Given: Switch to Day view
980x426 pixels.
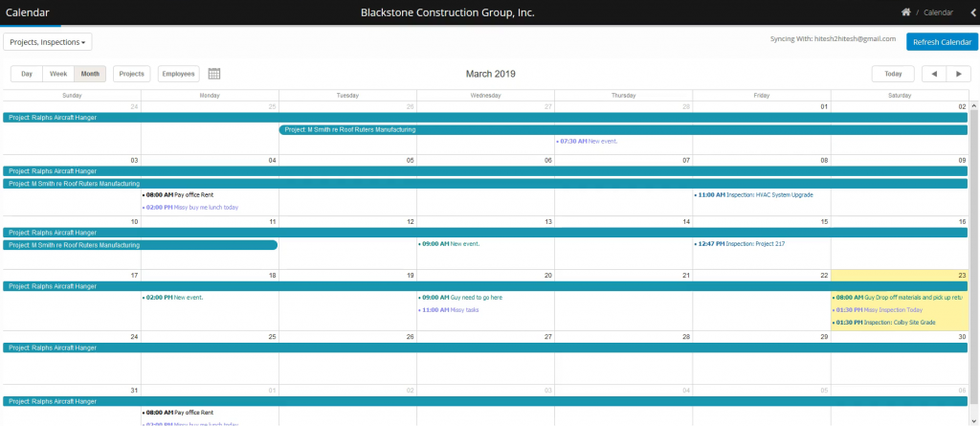Looking at the screenshot, I should tap(27, 74).
